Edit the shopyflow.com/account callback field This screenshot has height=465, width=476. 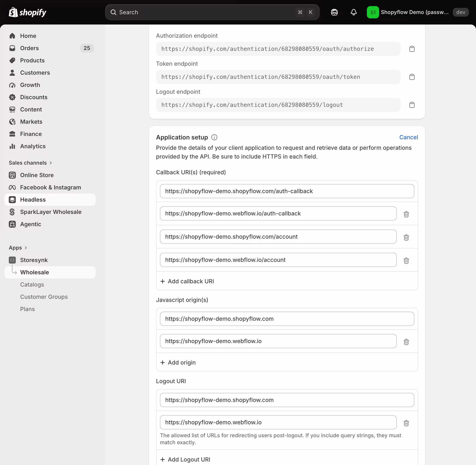(278, 237)
